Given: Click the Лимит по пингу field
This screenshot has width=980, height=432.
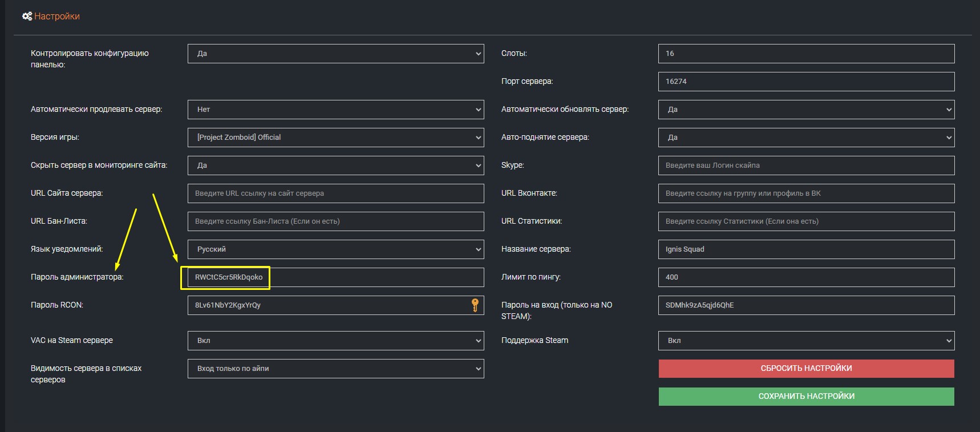Looking at the screenshot, I should click(x=806, y=277).
